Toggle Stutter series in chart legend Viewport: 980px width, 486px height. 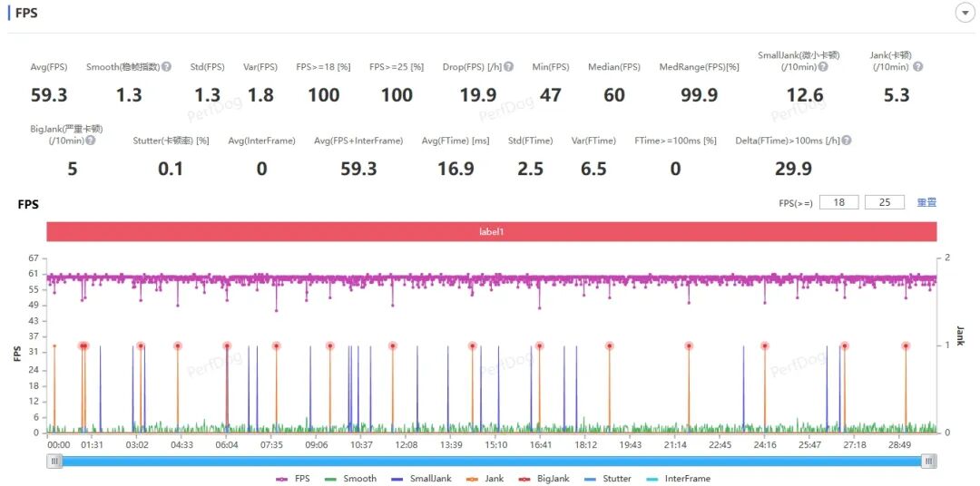coord(607,479)
